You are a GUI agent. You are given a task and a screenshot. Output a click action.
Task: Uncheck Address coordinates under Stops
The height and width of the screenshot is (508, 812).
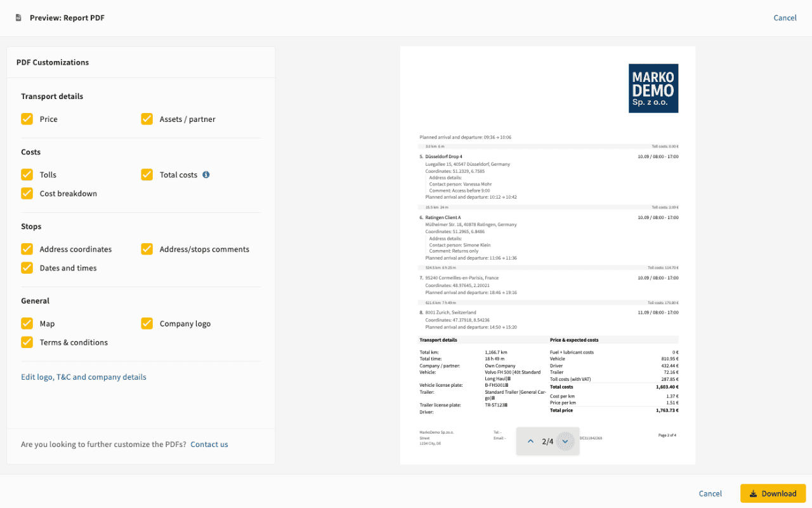[x=27, y=249]
